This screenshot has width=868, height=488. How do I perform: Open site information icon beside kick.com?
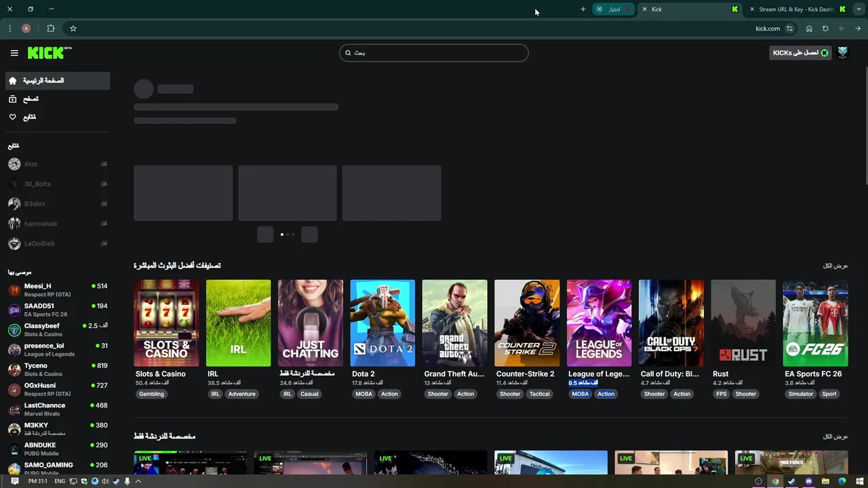tap(789, 28)
